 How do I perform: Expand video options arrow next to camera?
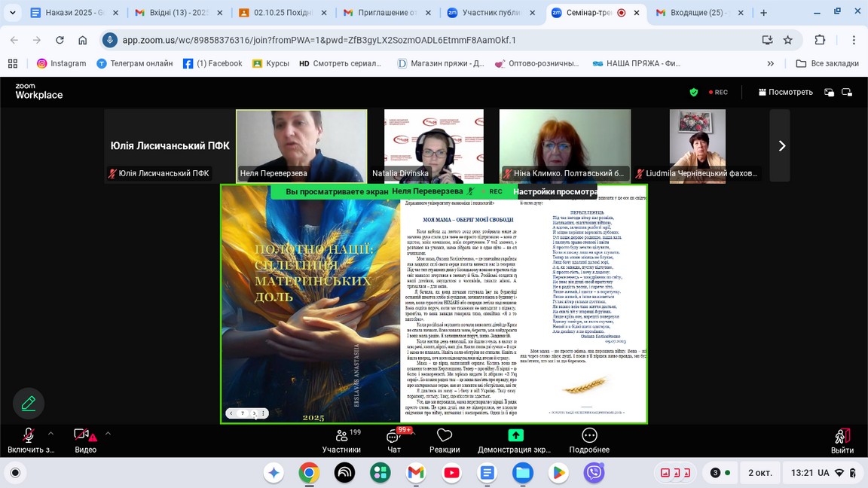(x=108, y=433)
